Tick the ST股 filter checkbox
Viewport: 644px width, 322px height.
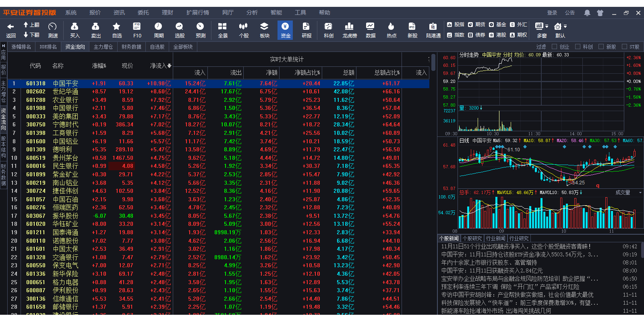tap(624, 47)
